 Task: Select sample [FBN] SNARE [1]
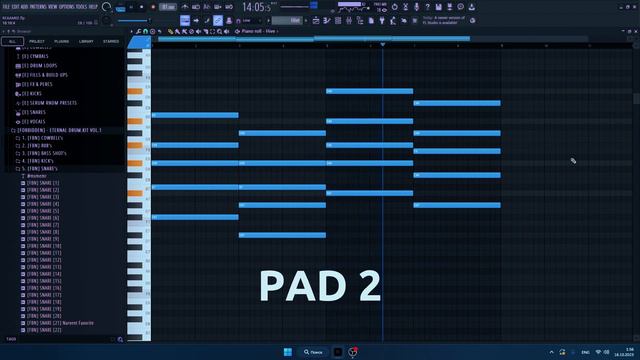tap(43, 183)
